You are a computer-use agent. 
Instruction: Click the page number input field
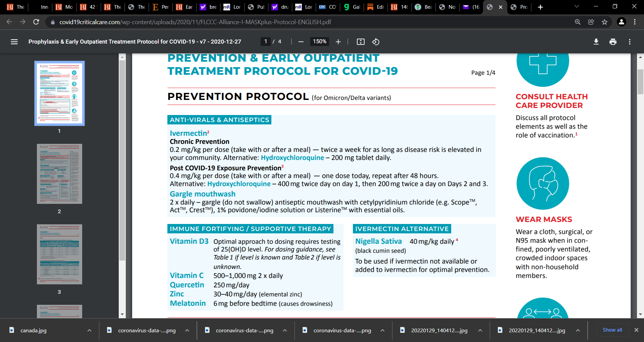pos(265,42)
